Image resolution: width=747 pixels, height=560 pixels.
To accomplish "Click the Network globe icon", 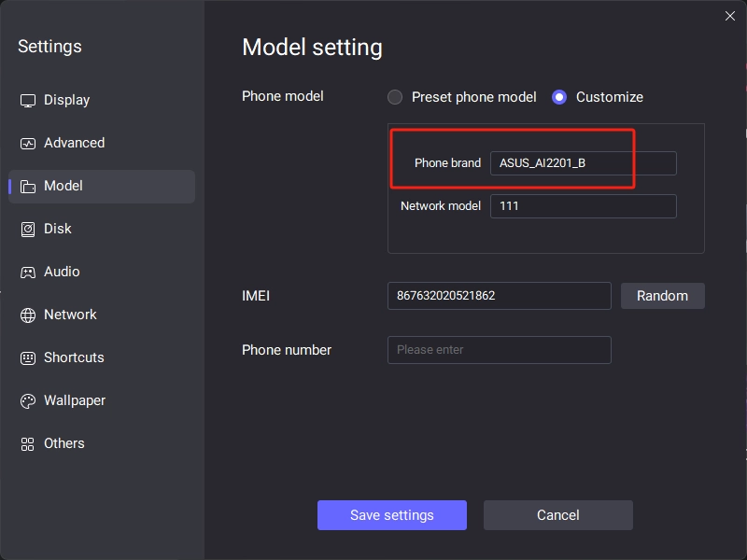I will click(28, 315).
